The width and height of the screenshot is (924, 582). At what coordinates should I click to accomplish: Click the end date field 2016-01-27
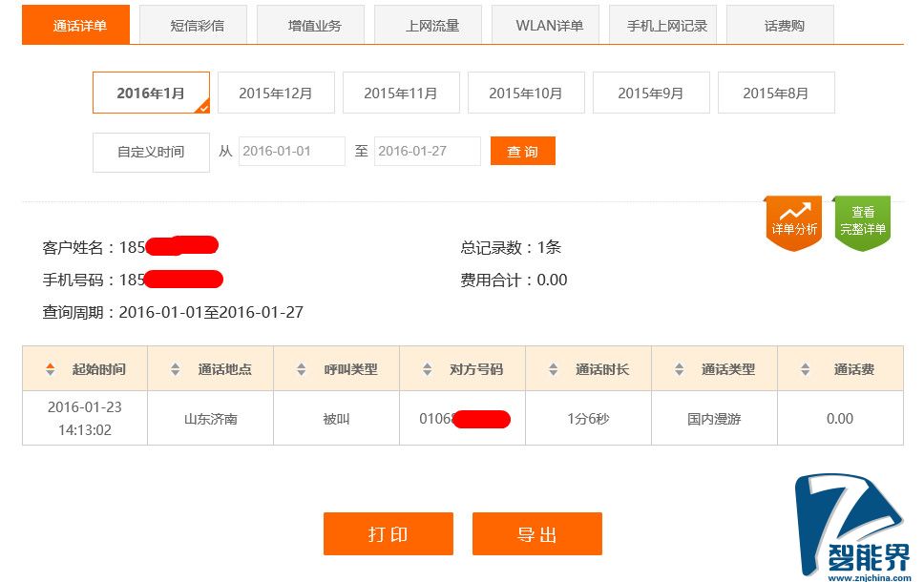[x=428, y=151]
